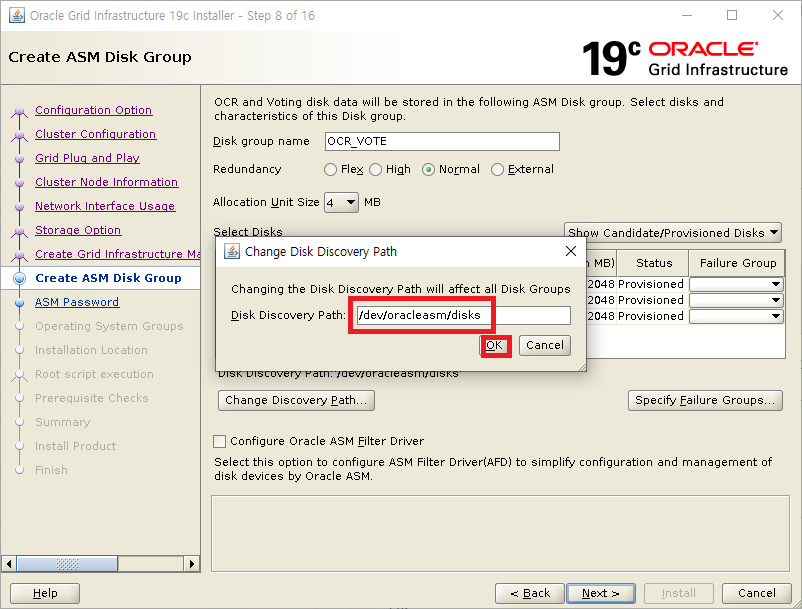Select Create ASM Disk Group step
Viewport: 802px width, 609px height.
click(x=108, y=278)
